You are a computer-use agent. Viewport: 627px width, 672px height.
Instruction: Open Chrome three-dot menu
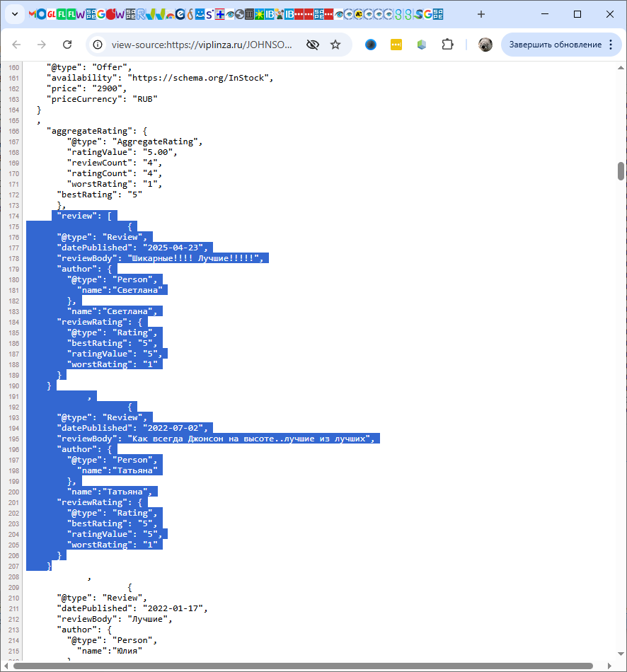coord(610,45)
